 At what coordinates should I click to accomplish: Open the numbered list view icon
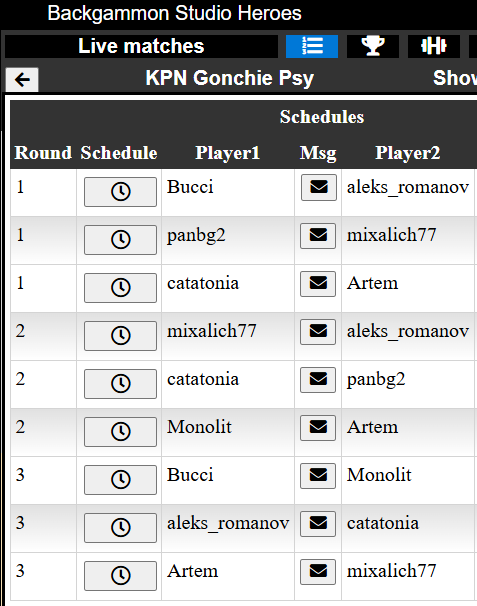[312, 46]
